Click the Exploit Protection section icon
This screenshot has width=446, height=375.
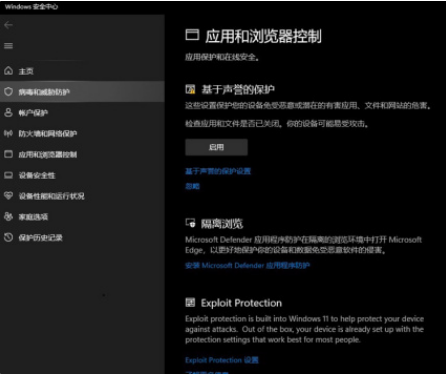(190, 303)
